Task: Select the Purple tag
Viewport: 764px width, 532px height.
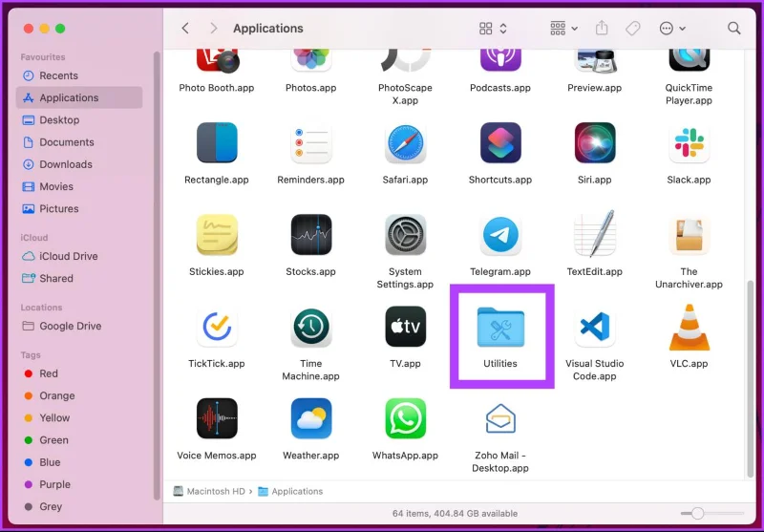Action: pyautogui.click(x=79, y=484)
